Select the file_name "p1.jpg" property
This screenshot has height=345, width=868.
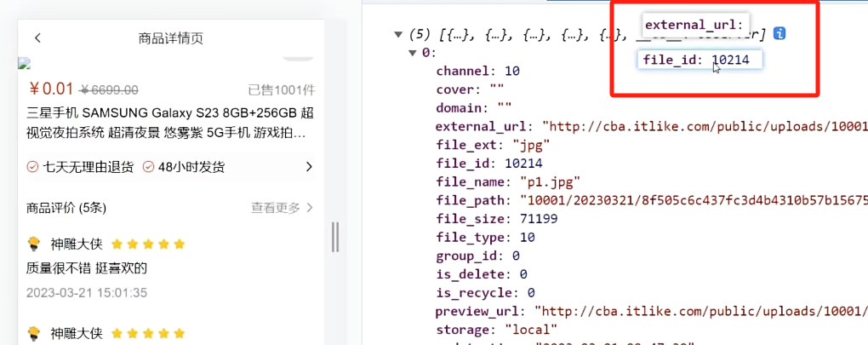[508, 181]
